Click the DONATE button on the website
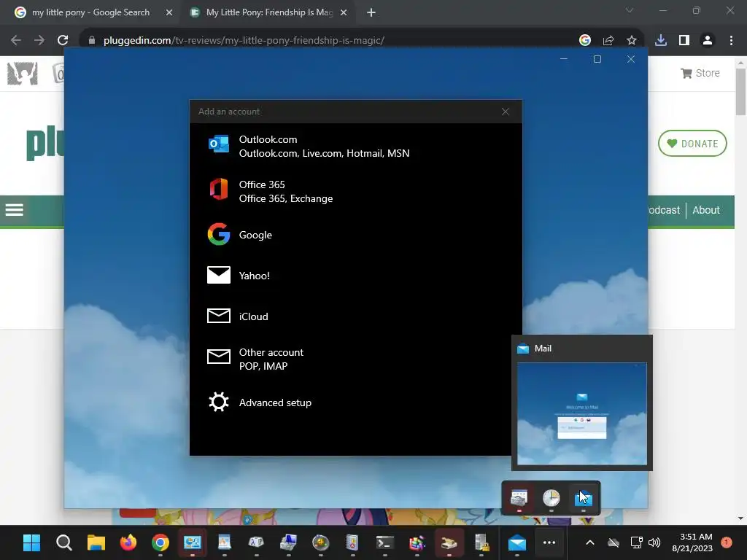This screenshot has height=560, width=747. tap(692, 144)
